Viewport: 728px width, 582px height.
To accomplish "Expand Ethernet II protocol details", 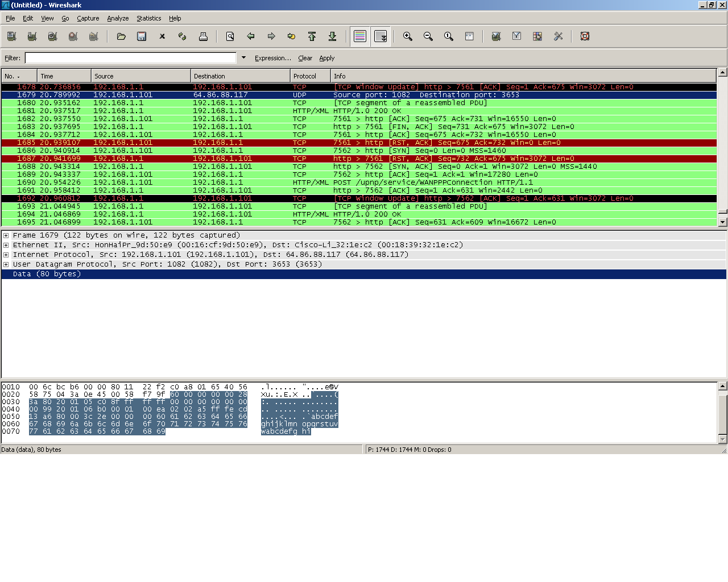I will 5,244.
